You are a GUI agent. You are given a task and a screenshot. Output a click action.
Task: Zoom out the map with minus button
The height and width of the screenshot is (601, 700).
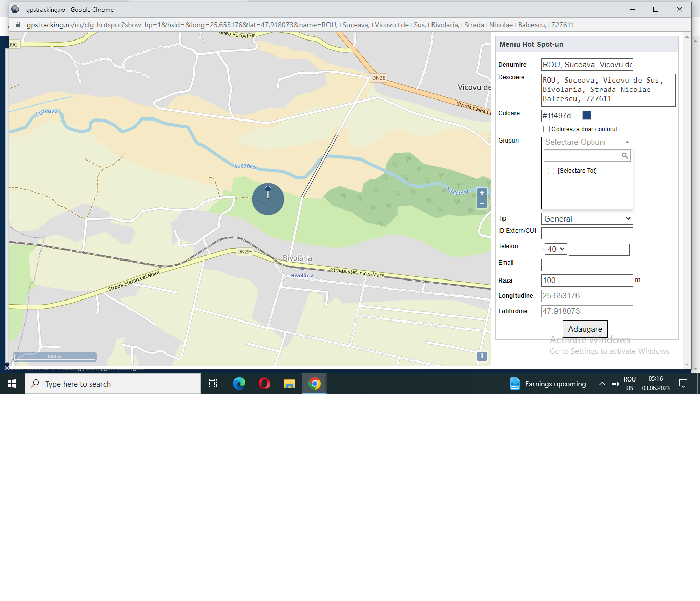point(482,204)
